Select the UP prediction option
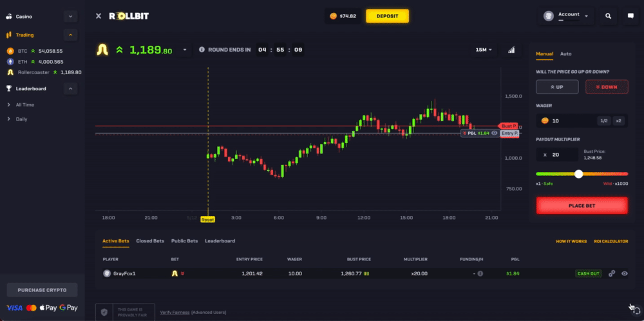The width and height of the screenshot is (644, 321). (557, 87)
